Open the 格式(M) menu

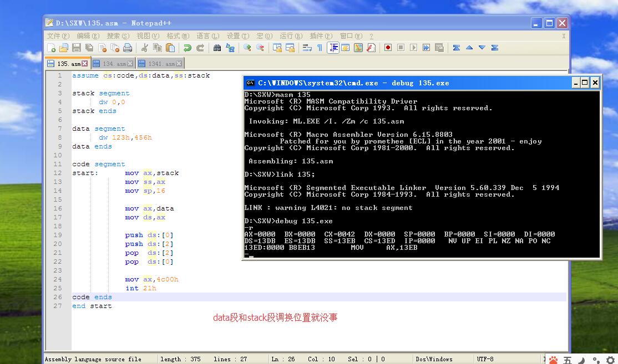point(178,36)
